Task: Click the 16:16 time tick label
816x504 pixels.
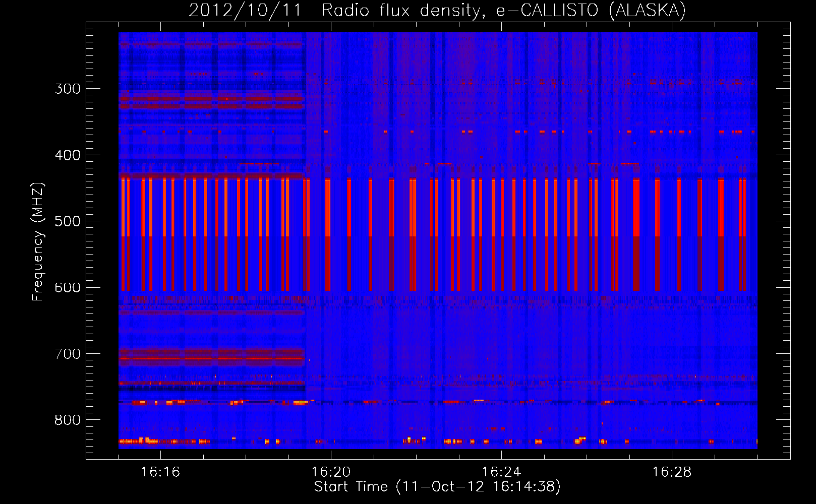Action: click(160, 472)
